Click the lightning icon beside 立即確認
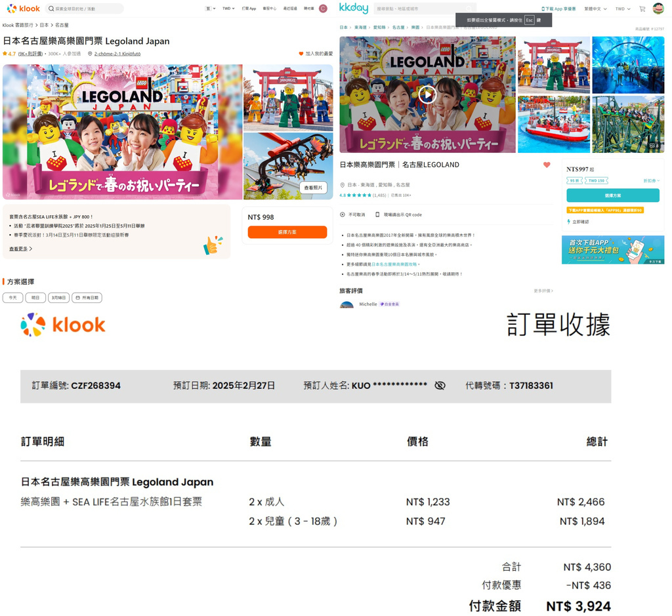The width and height of the screenshot is (672, 616). click(569, 222)
